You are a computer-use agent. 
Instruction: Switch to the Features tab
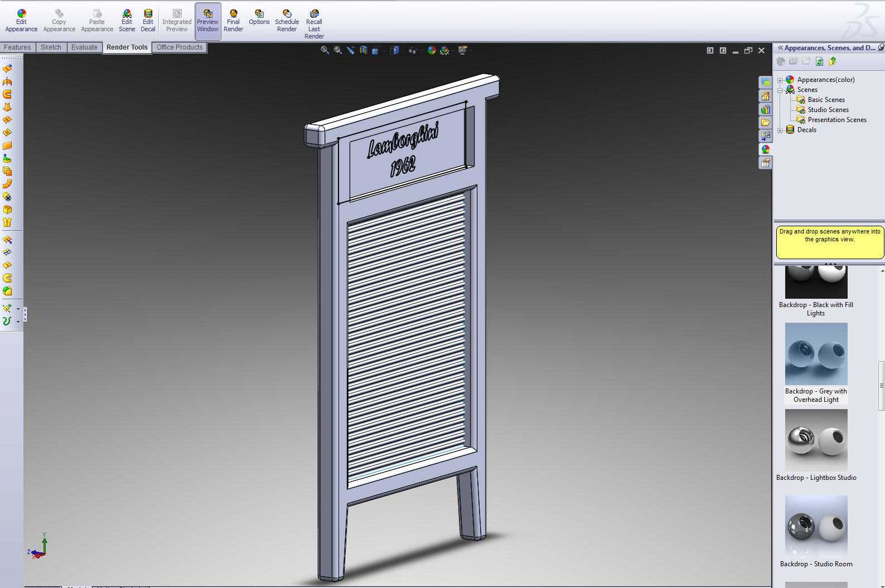17,47
